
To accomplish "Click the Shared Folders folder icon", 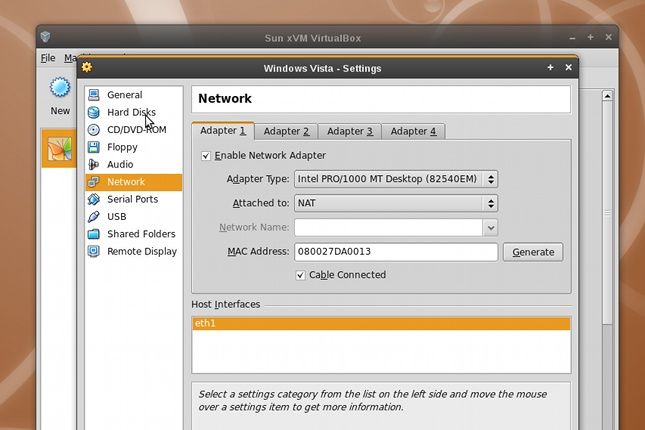I will point(94,234).
